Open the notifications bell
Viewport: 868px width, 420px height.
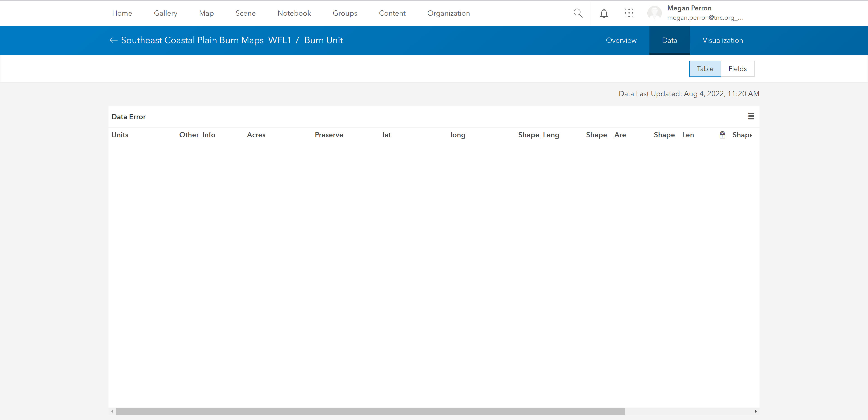coord(604,13)
